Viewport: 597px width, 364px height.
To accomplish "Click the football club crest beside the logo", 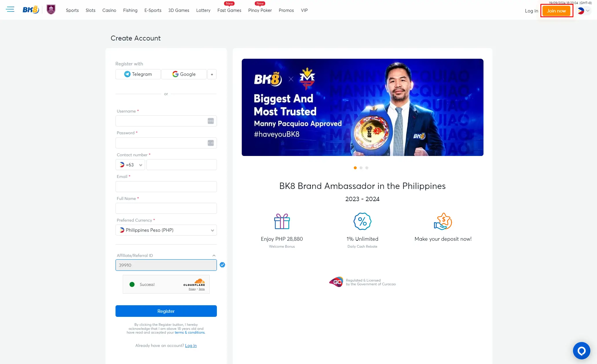I will (x=51, y=9).
